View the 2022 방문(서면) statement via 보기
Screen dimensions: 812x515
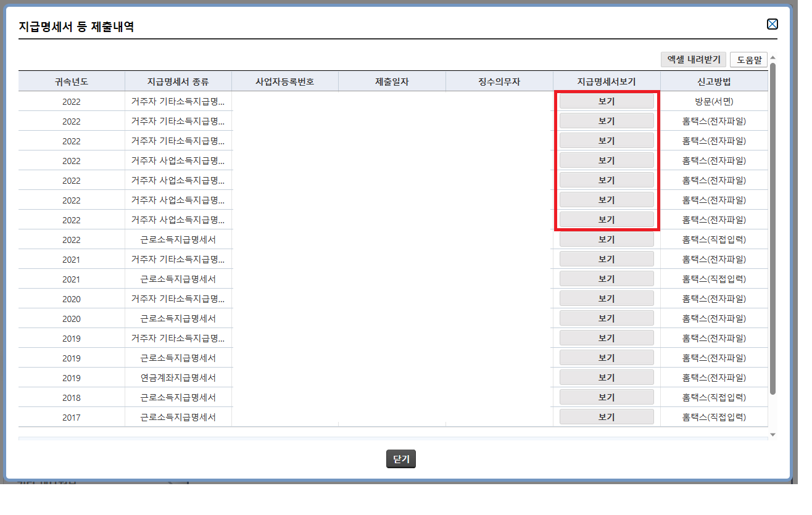607,101
